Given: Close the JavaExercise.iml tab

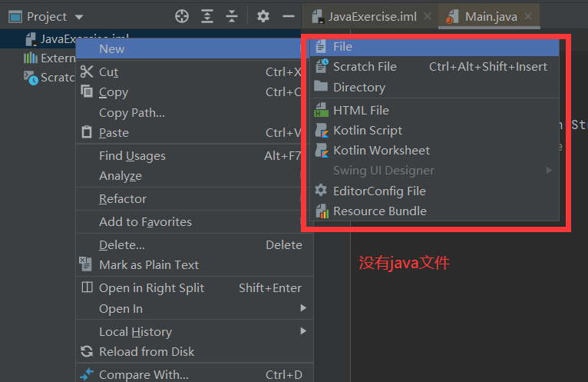Looking at the screenshot, I should 427,16.
